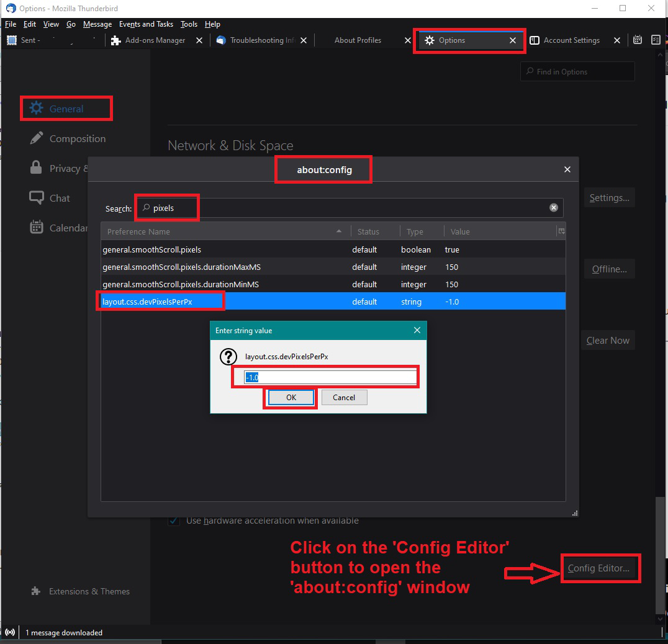This screenshot has height=644, width=668.
Task: Open the column picker in preference list
Action: (x=561, y=231)
